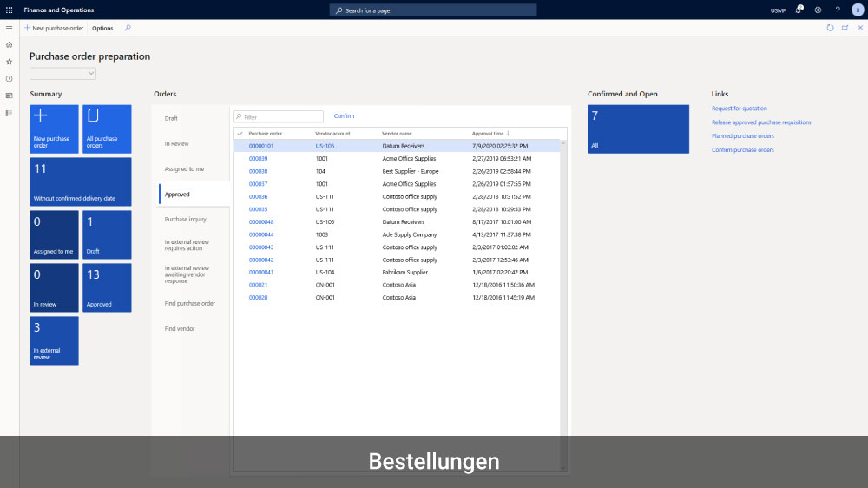Open the In review summary tile
Viewport: 868px width, 488px height.
[x=54, y=287]
